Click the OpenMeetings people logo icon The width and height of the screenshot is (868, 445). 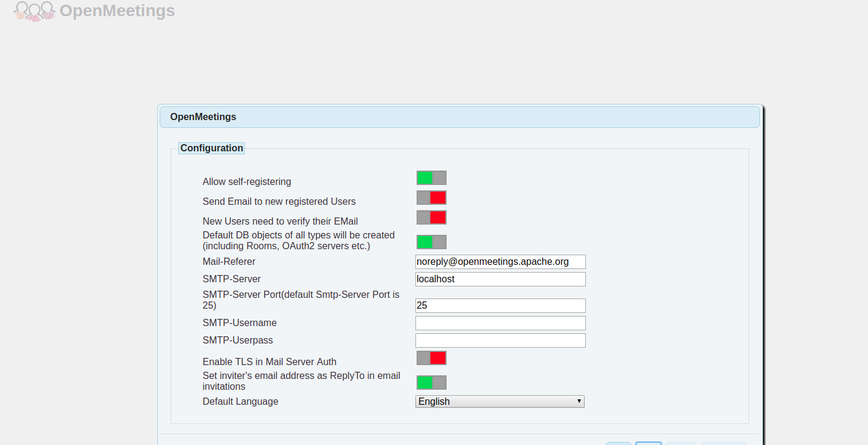(x=34, y=11)
